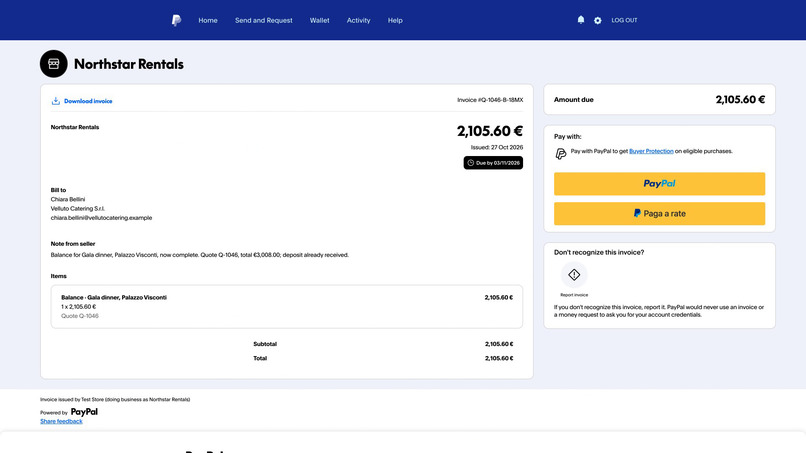Select the Balance Gala dinner item row
806x453 pixels.
[x=287, y=306]
